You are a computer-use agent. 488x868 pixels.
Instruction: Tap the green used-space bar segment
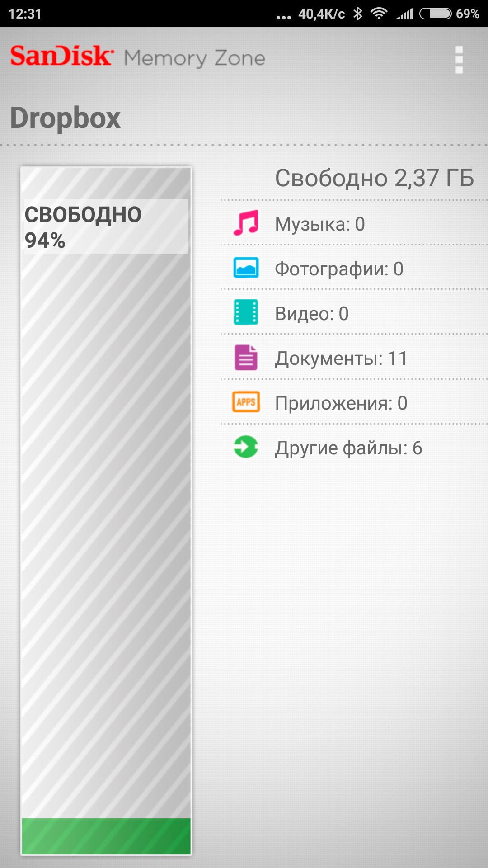[106, 836]
